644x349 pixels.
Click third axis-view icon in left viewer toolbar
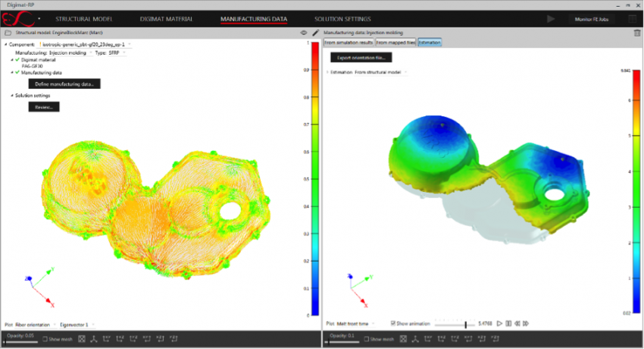tap(133, 338)
